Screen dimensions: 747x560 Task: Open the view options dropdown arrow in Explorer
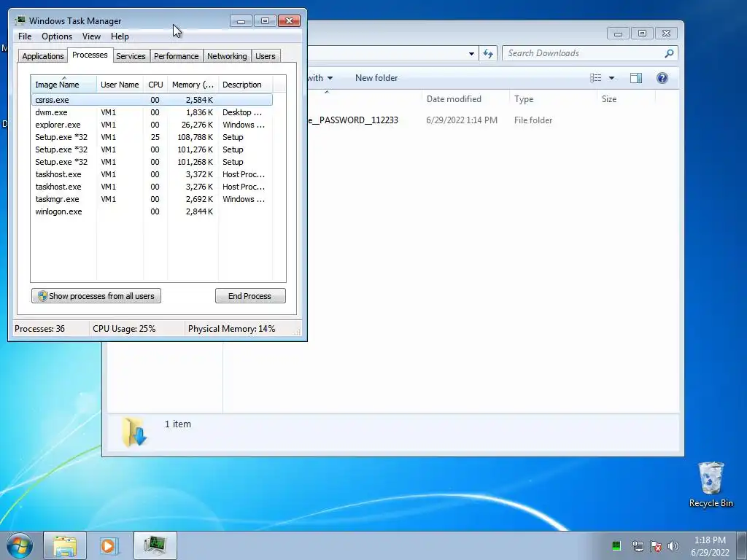[611, 78]
